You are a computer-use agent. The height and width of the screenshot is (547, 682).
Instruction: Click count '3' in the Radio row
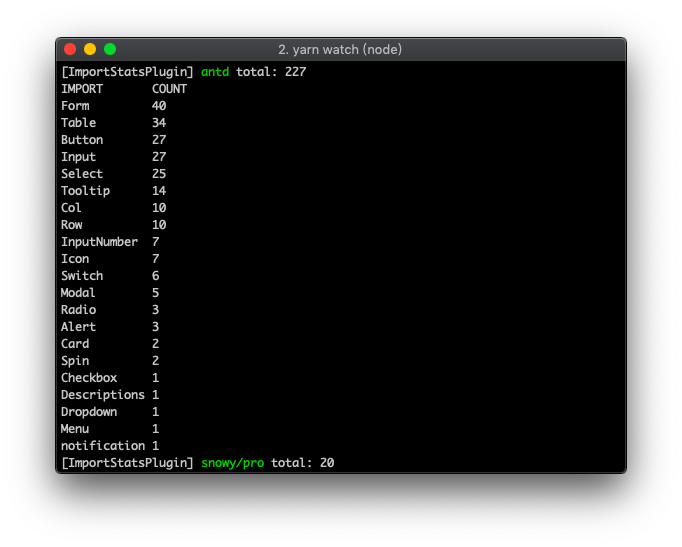(155, 310)
